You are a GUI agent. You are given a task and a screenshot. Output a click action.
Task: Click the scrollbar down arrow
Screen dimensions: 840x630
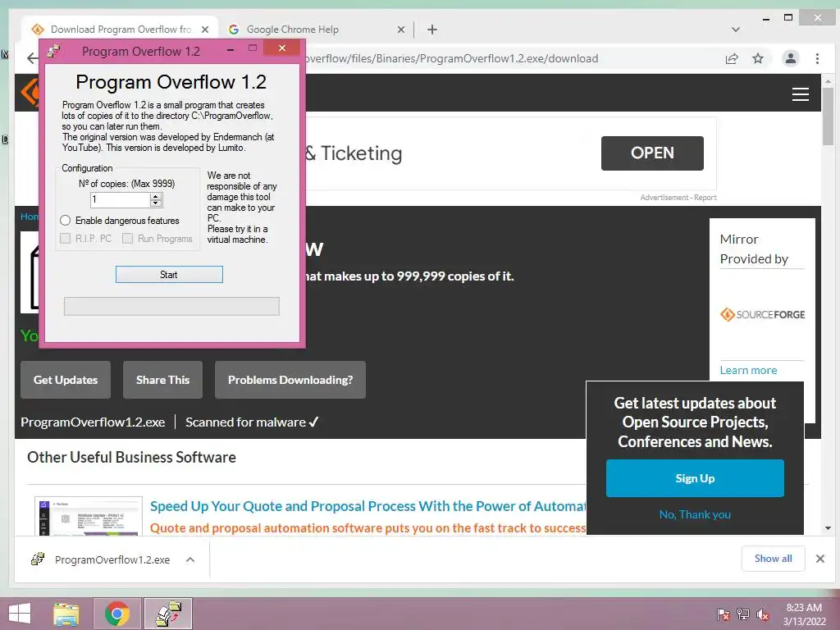tap(828, 528)
